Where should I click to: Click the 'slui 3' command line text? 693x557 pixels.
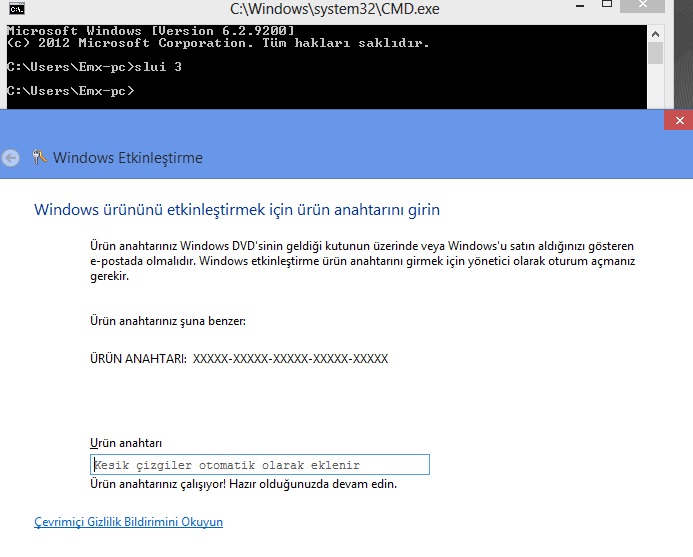coord(158,67)
